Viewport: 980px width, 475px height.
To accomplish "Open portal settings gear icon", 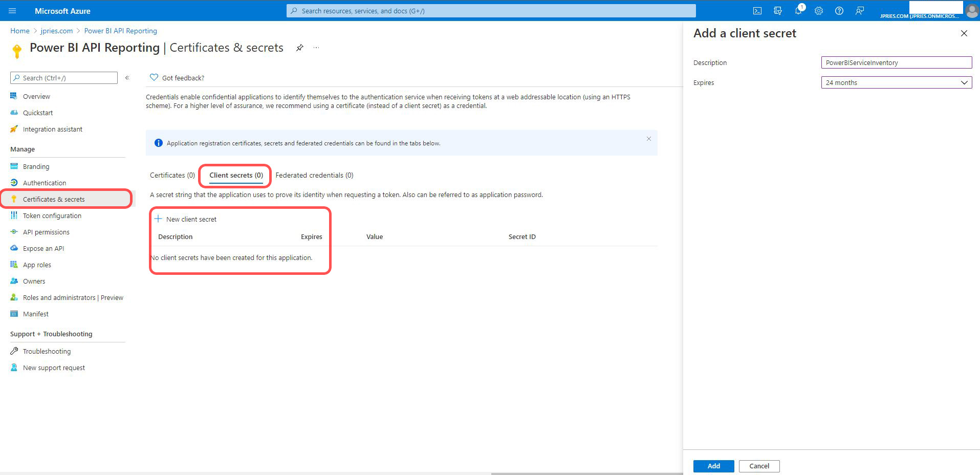I will point(819,11).
